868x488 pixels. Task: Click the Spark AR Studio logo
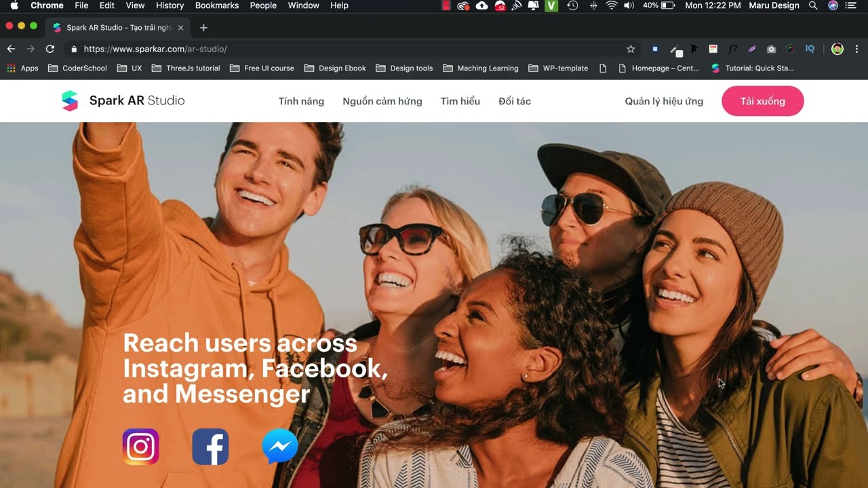click(123, 101)
